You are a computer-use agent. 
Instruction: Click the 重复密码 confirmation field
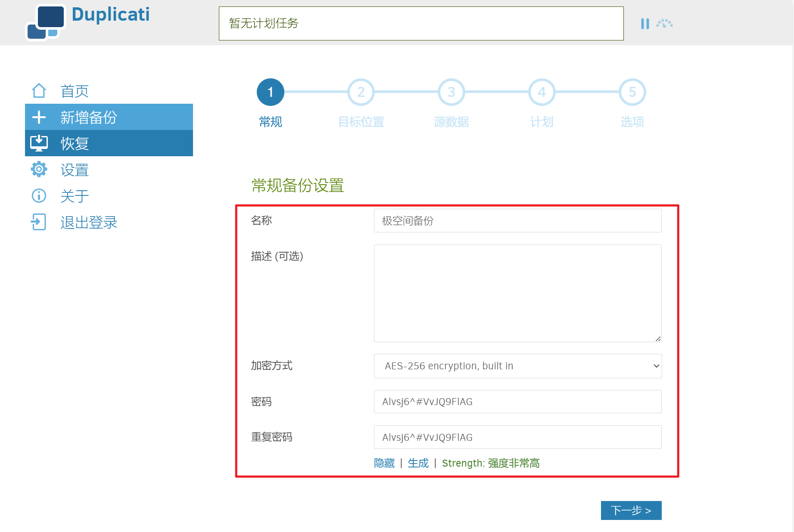(x=517, y=437)
